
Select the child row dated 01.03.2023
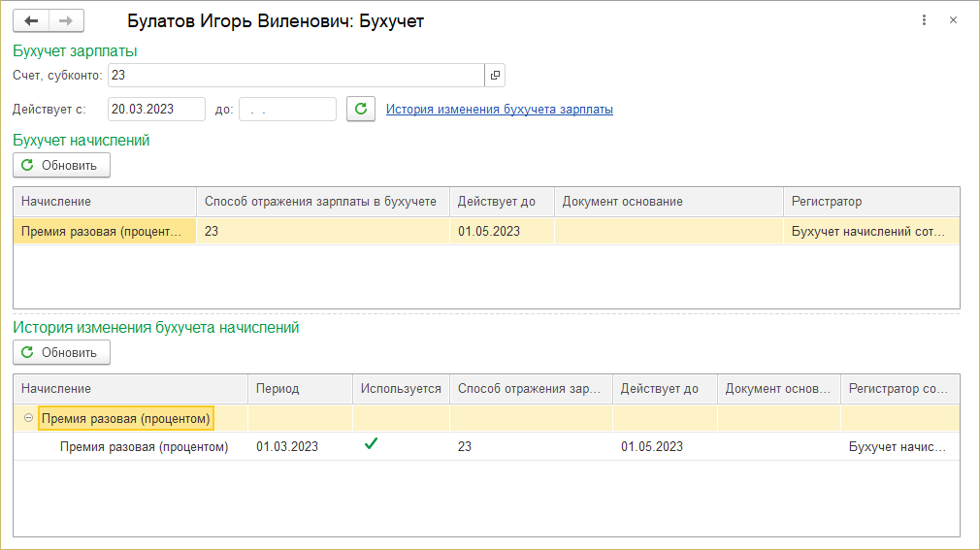click(144, 447)
